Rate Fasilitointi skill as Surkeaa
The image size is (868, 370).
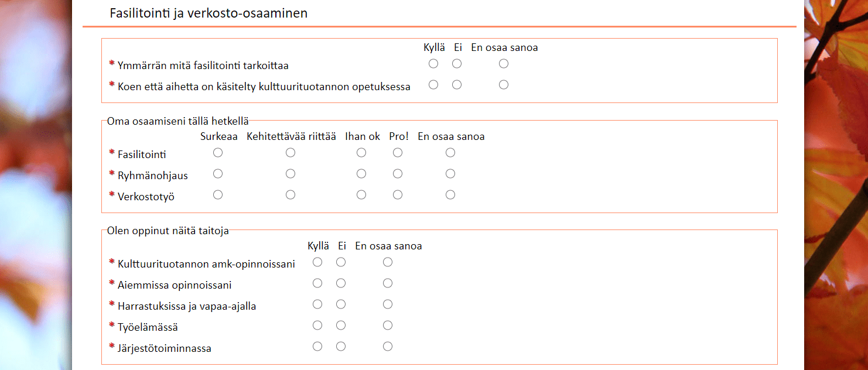pos(218,153)
